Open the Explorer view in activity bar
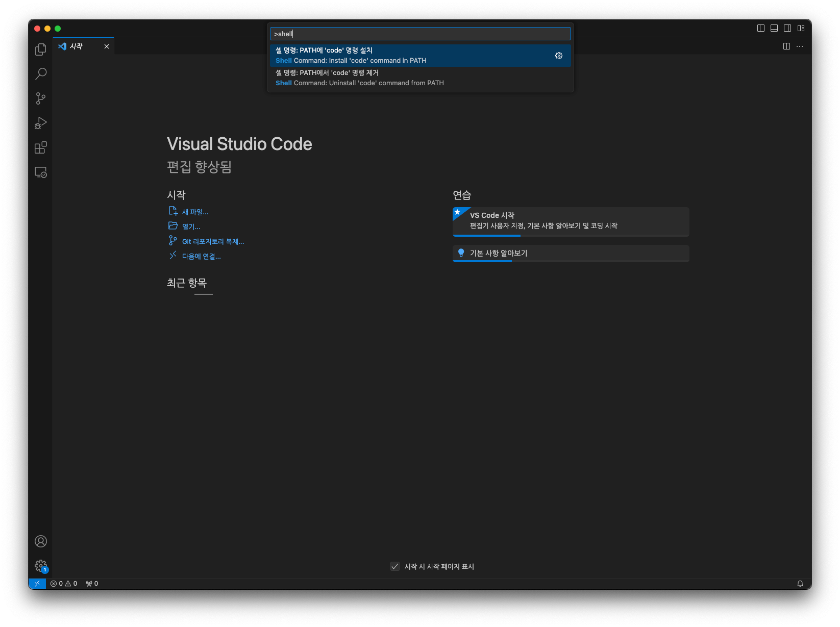Viewport: 840px width, 627px height. point(41,49)
